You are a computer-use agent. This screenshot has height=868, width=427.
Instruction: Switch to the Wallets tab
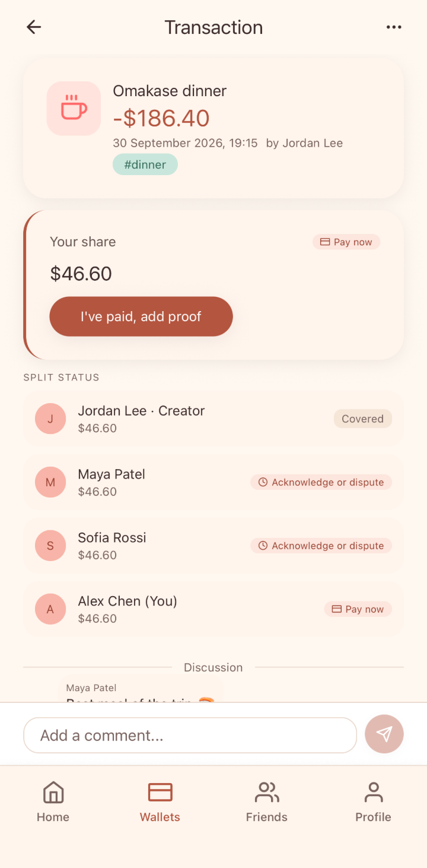pos(160,802)
